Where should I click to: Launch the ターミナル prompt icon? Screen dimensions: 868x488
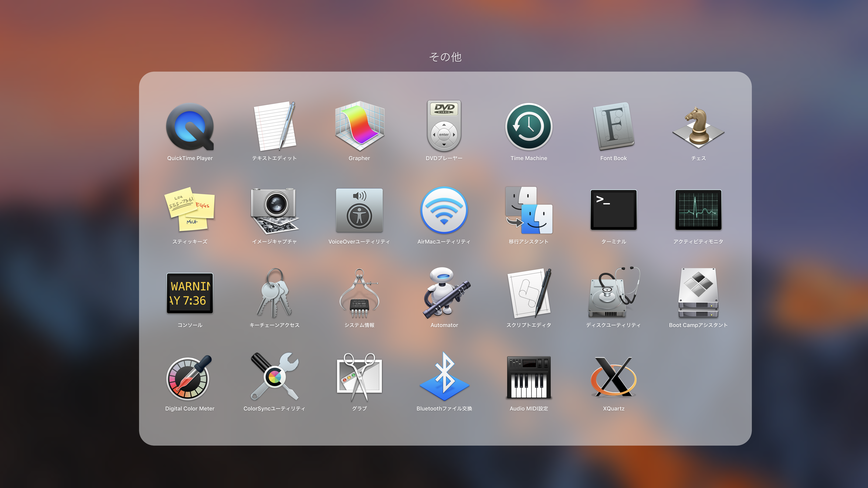click(614, 210)
